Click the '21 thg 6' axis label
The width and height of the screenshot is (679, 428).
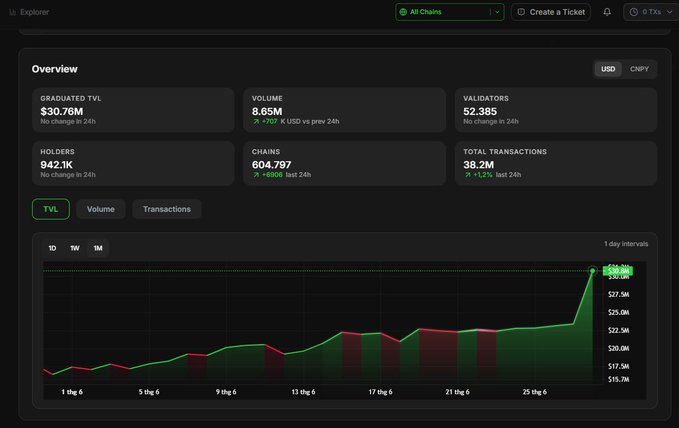tap(457, 392)
